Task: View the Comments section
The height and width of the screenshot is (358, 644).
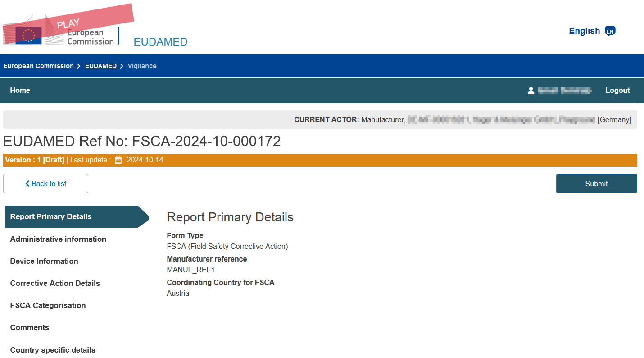Action: 30,327
